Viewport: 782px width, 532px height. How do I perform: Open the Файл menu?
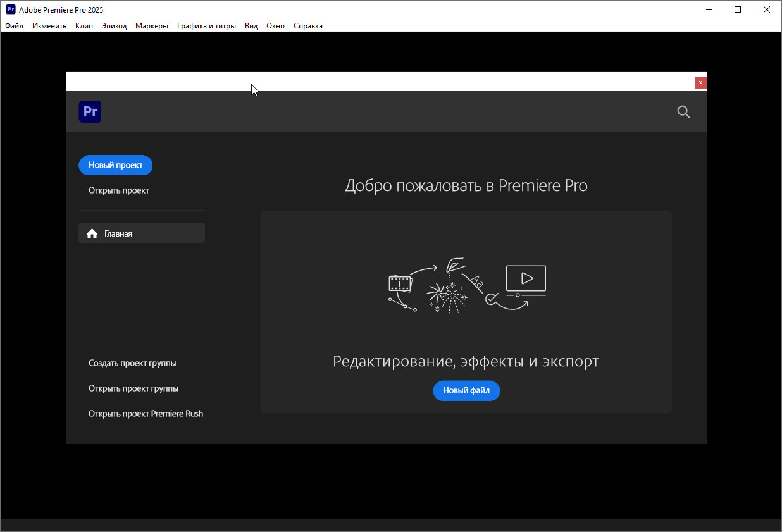click(14, 26)
